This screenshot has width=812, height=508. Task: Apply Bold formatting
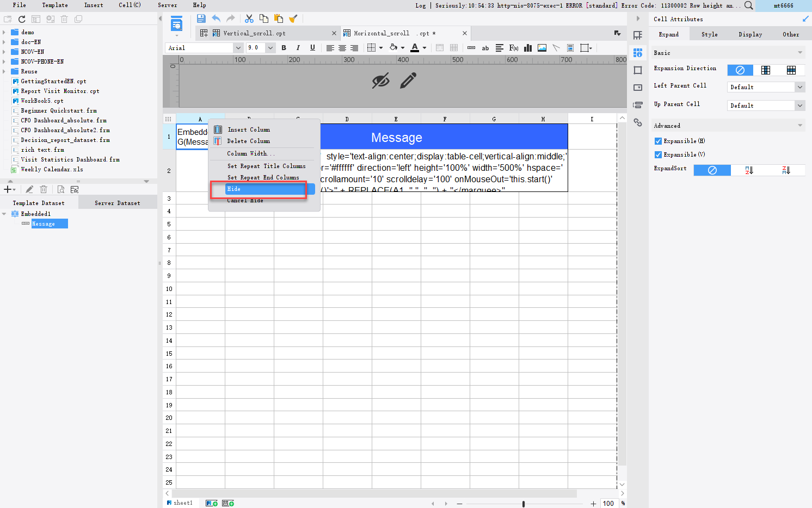point(284,48)
